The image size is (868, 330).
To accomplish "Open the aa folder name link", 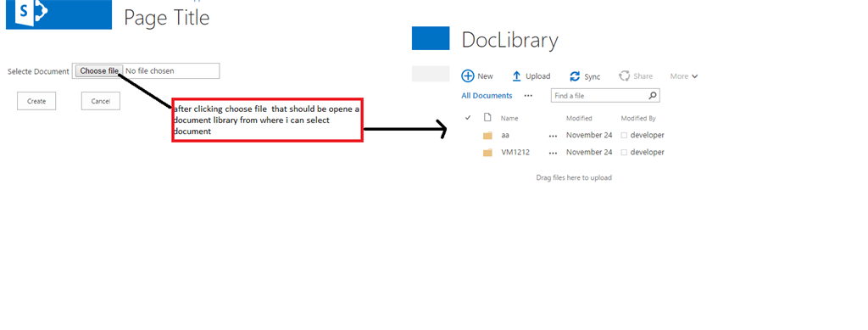I will point(505,135).
